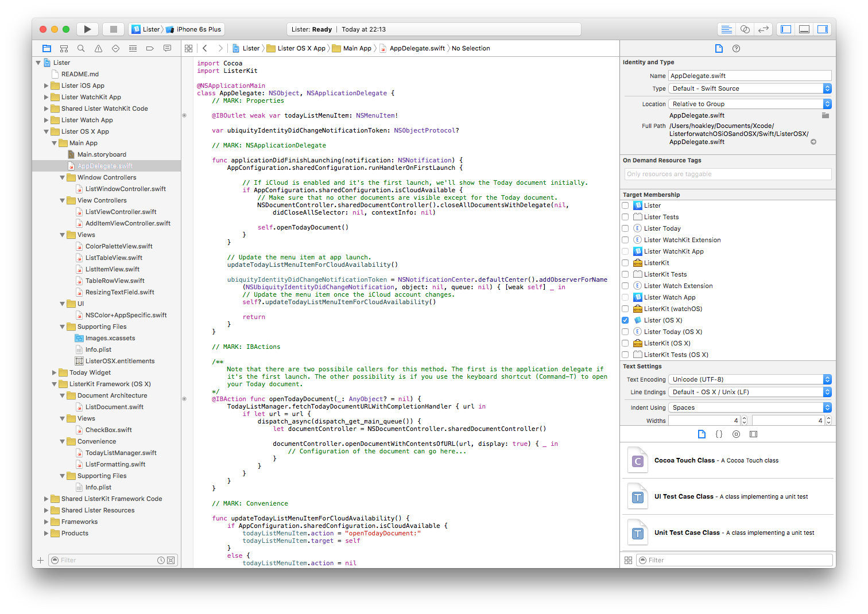868x614 pixels.
Task: Show the Object library
Action: tap(736, 434)
